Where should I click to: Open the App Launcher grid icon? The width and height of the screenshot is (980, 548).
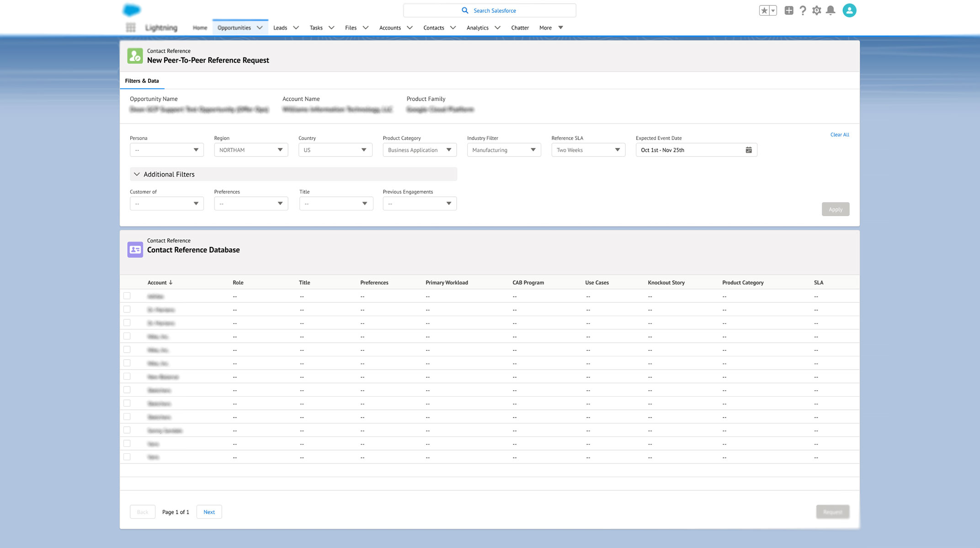click(x=131, y=27)
